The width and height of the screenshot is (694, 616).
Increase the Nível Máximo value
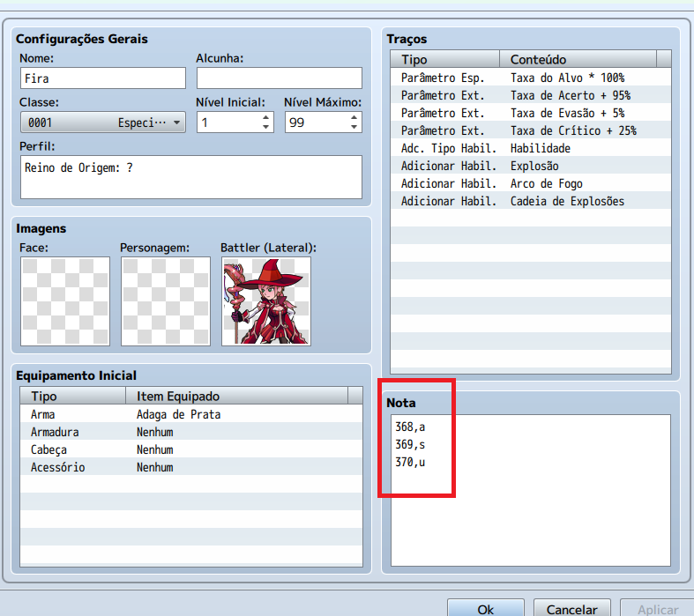(x=354, y=117)
